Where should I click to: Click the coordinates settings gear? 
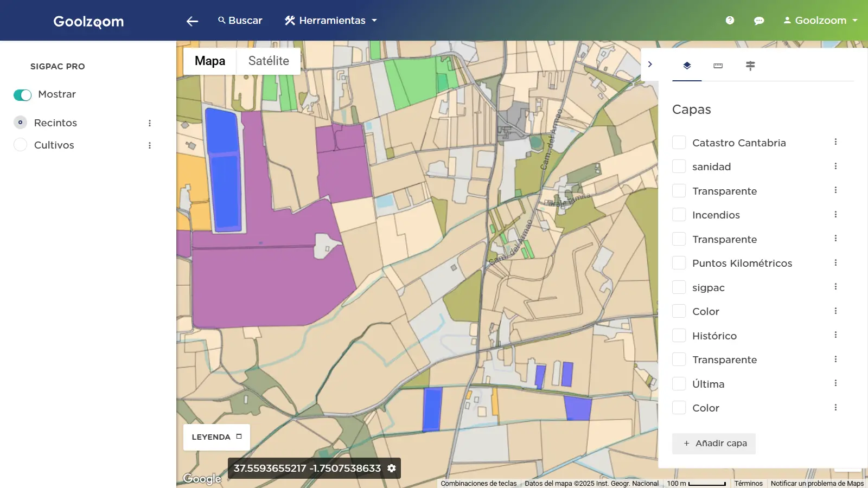pyautogui.click(x=392, y=468)
